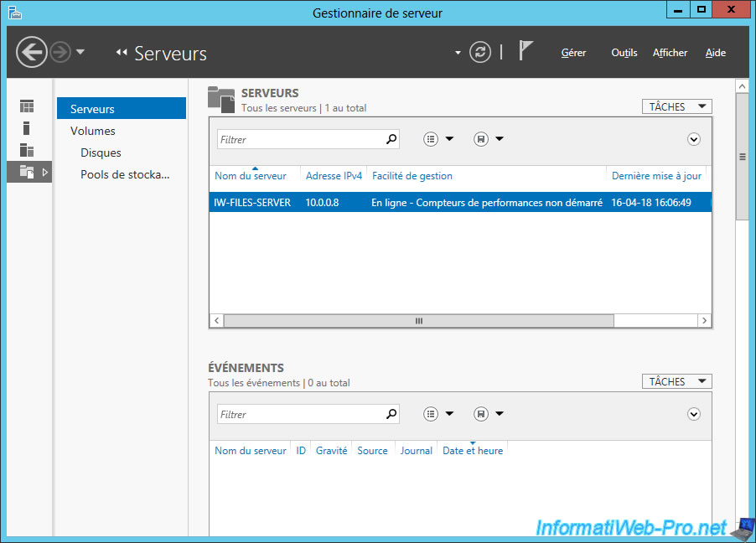Sort by Adresse IPv4 column
This screenshot has height=543, width=756.
click(334, 176)
